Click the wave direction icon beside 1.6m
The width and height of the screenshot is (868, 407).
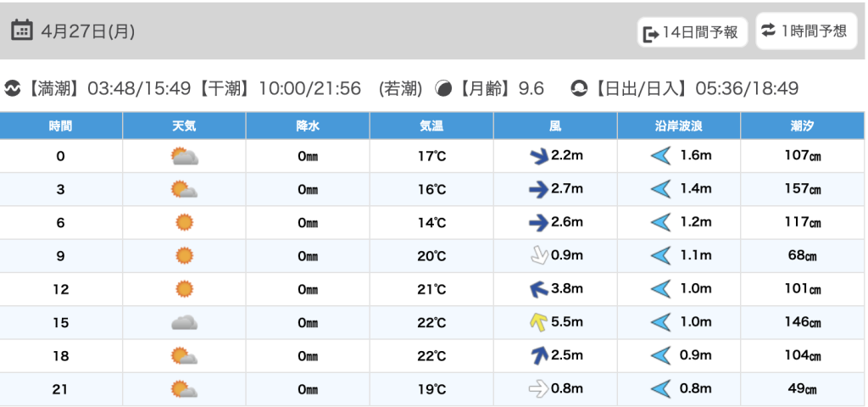tap(660, 156)
